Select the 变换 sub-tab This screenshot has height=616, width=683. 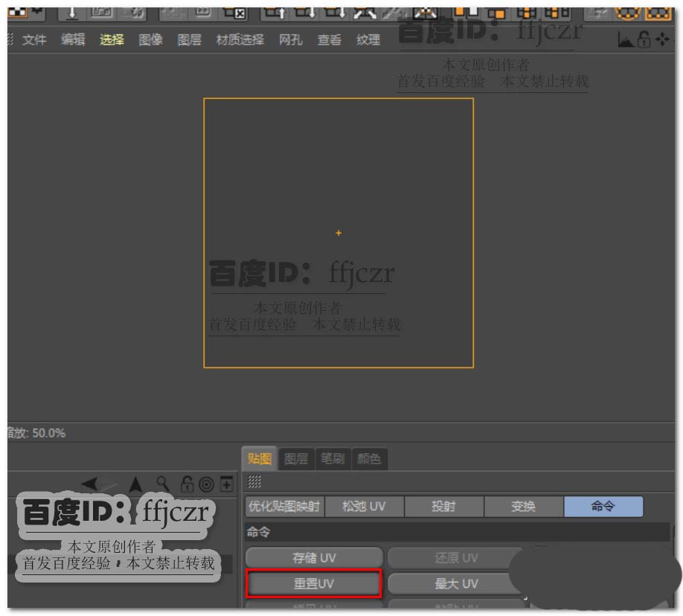point(524,506)
